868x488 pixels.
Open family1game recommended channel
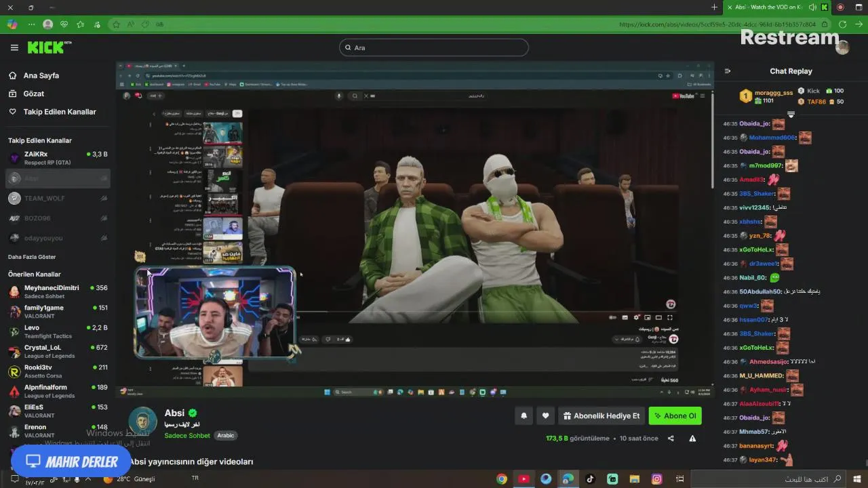pos(58,312)
